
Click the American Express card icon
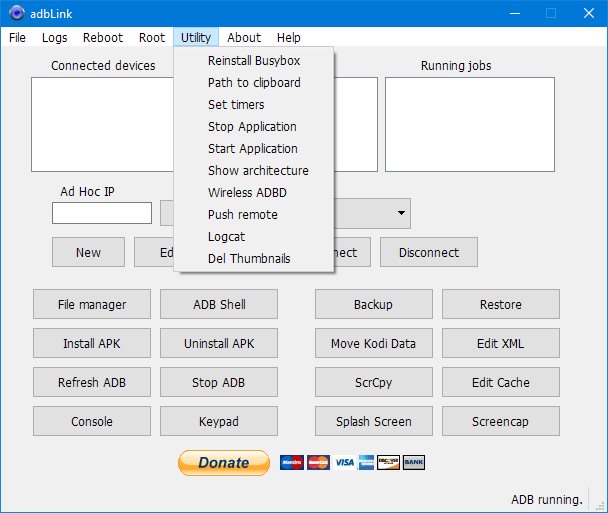366,462
